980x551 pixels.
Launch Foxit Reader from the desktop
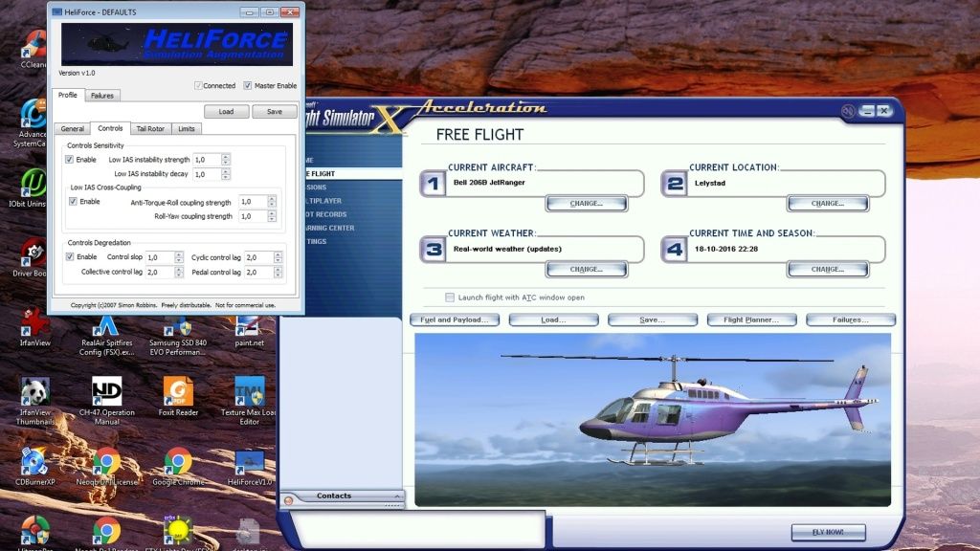[177, 397]
